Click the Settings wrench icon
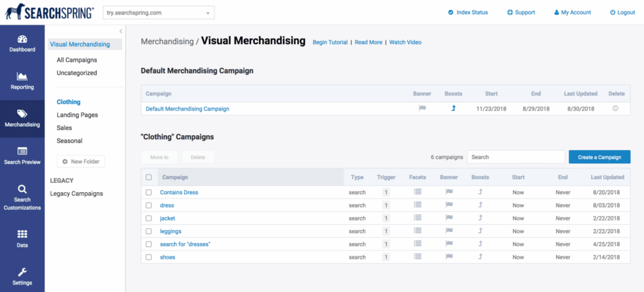The width and height of the screenshot is (644, 292). point(22,272)
